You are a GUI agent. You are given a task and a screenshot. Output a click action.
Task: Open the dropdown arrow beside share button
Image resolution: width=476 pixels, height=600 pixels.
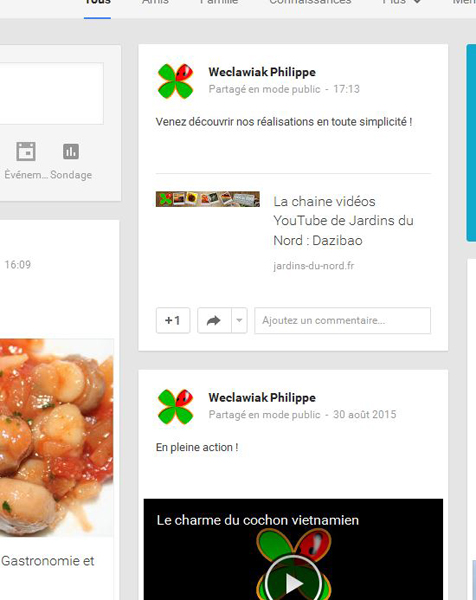tap(240, 320)
